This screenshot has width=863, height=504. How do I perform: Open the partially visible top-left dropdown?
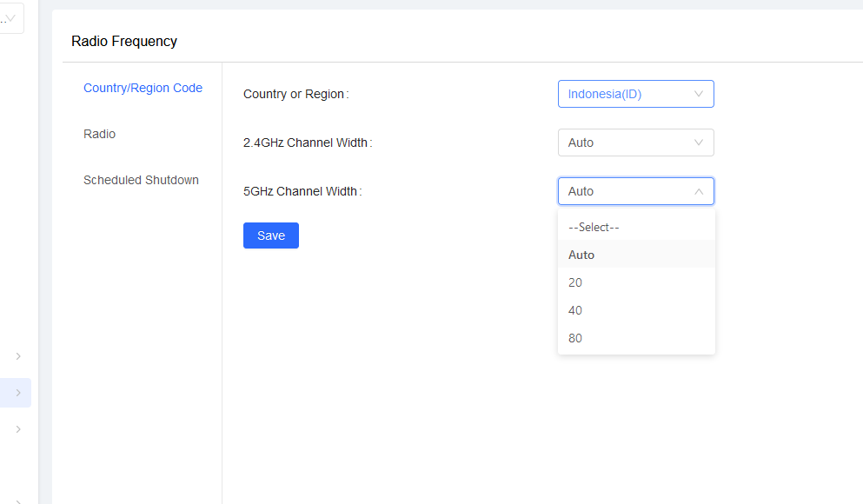[x=10, y=18]
